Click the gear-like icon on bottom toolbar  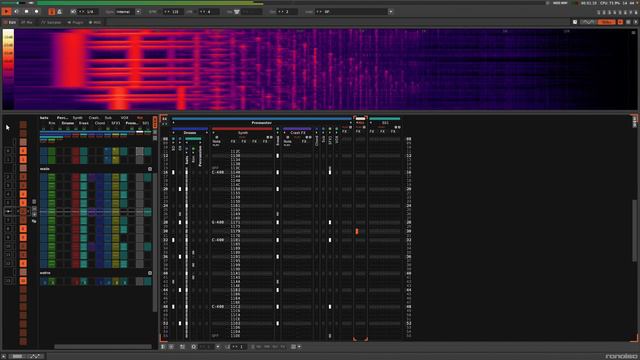194,347
